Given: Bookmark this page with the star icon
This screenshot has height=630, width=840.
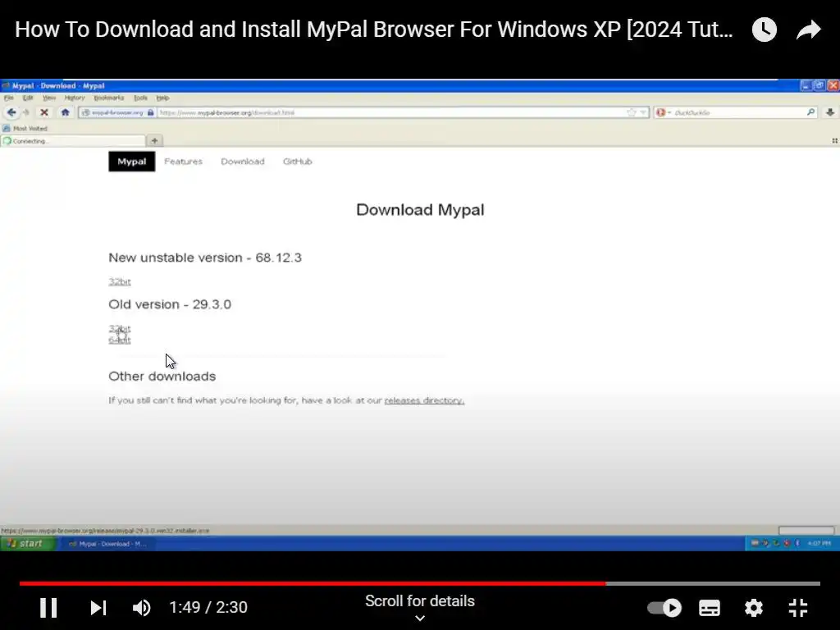Looking at the screenshot, I should (632, 112).
